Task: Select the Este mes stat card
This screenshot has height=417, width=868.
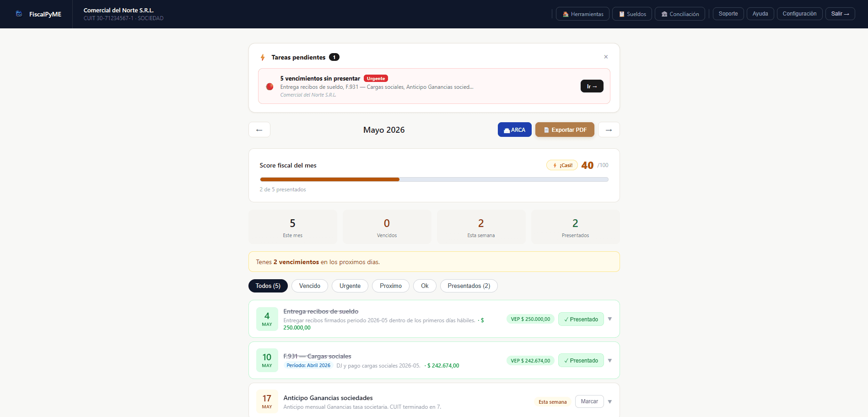Action: 293,227
